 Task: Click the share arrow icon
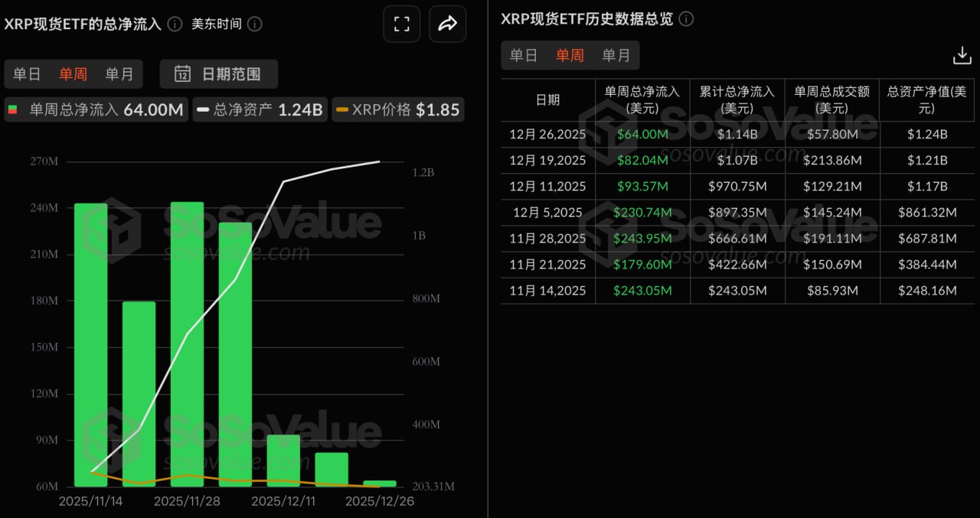point(448,24)
